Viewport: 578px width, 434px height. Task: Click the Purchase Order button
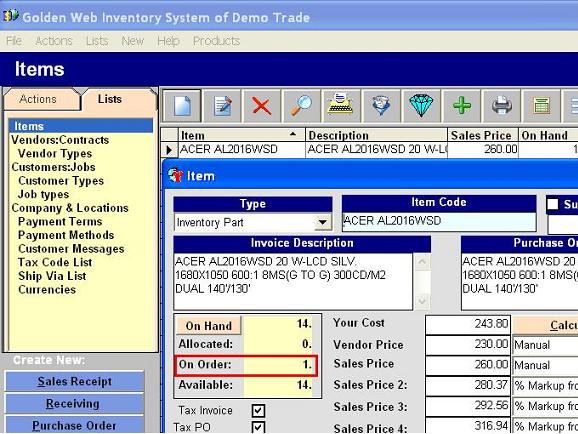point(74,425)
